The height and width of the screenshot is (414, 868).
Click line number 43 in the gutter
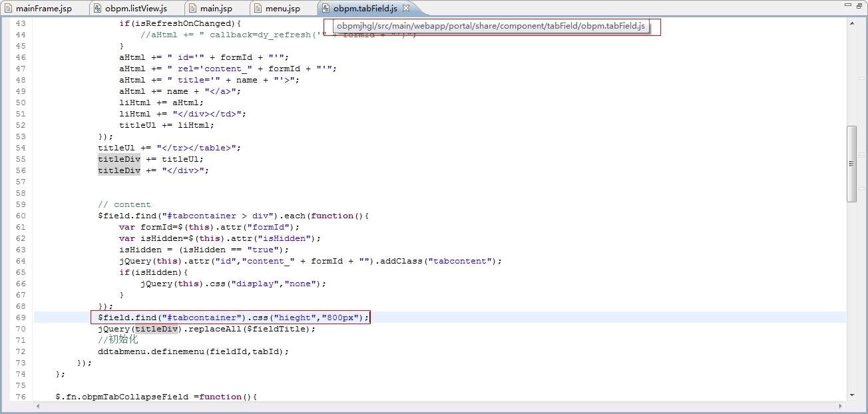20,23
